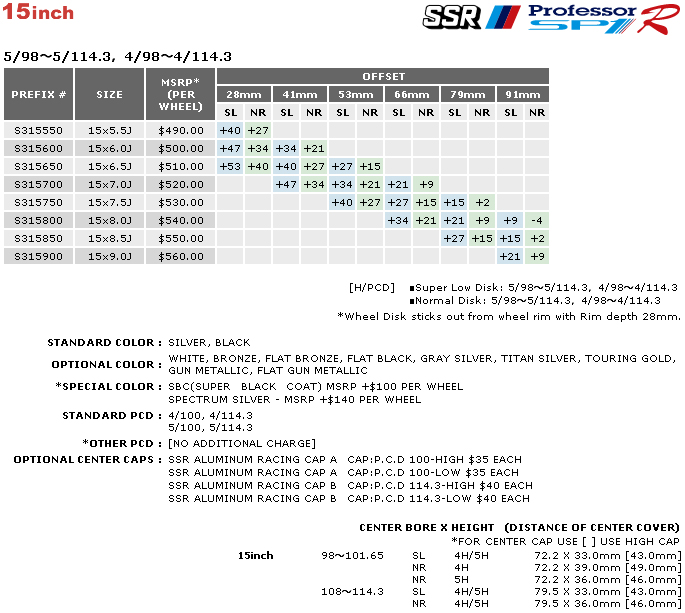Click the PREFIX # column header
Viewport: 685px width, 613px height.
(38, 94)
